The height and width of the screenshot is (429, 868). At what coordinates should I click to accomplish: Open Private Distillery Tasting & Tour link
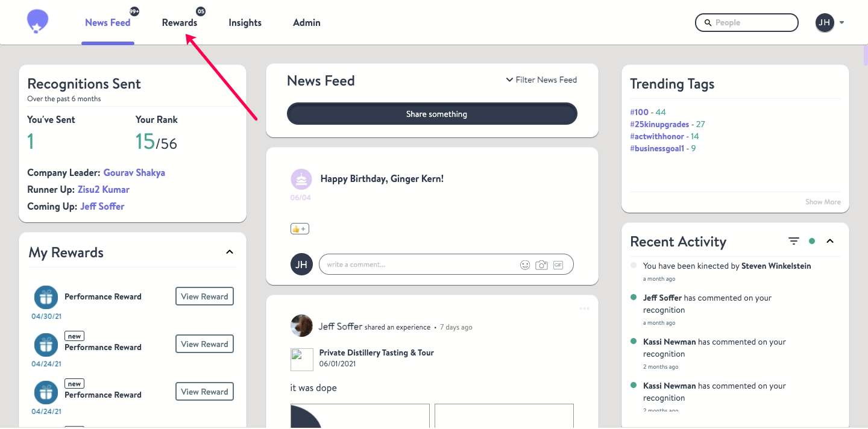point(377,352)
